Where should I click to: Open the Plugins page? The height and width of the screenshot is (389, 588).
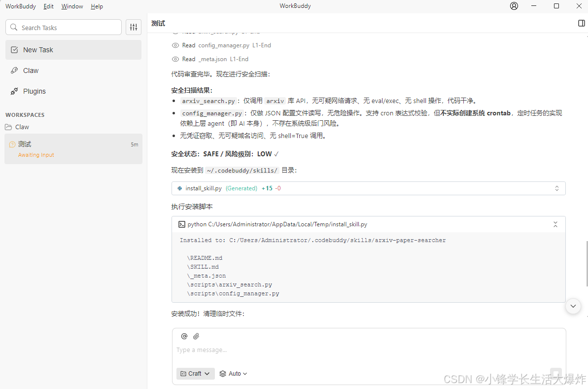(x=73, y=91)
